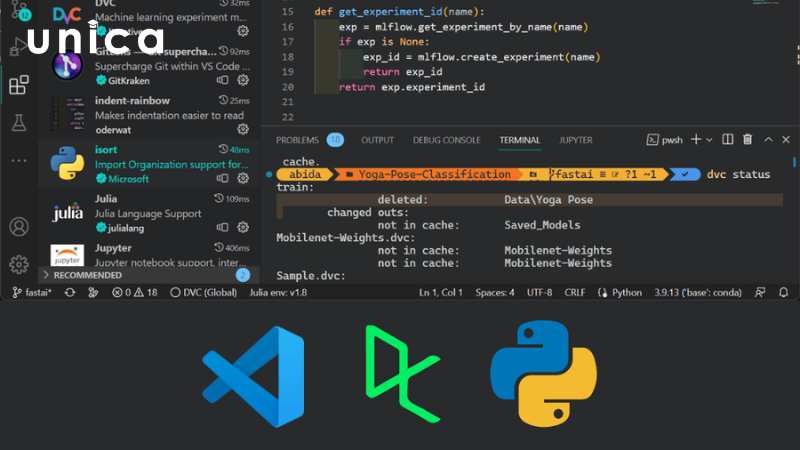
Task: Click 'dvc status' command in terminal
Action: pyautogui.click(x=738, y=174)
